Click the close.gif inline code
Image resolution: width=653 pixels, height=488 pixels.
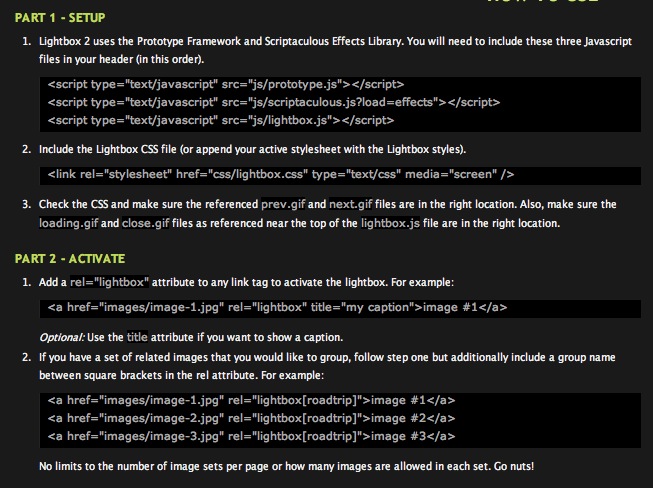(x=145, y=224)
